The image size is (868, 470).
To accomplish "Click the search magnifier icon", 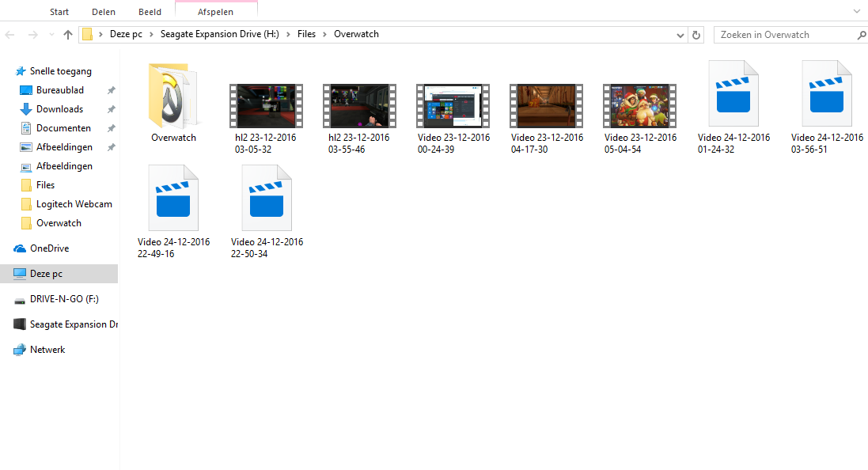I will tap(861, 35).
